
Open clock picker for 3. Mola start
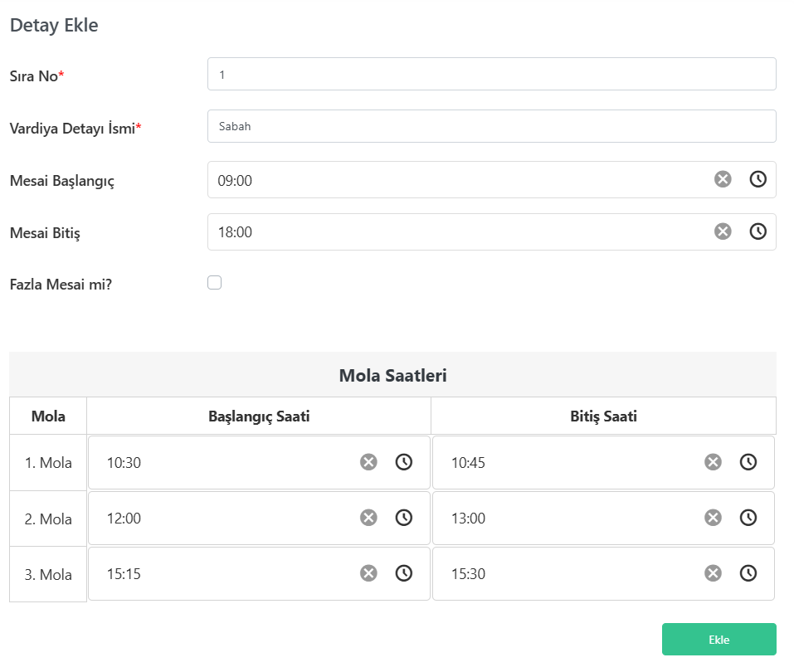coord(403,573)
